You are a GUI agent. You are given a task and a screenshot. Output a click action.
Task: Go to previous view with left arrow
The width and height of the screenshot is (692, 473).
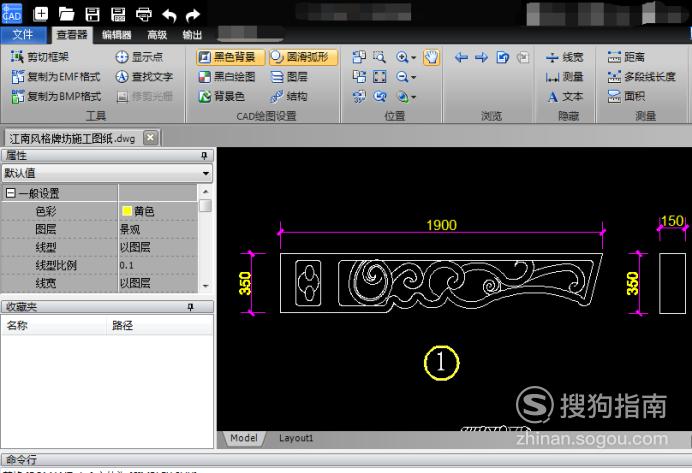pyautogui.click(x=461, y=57)
